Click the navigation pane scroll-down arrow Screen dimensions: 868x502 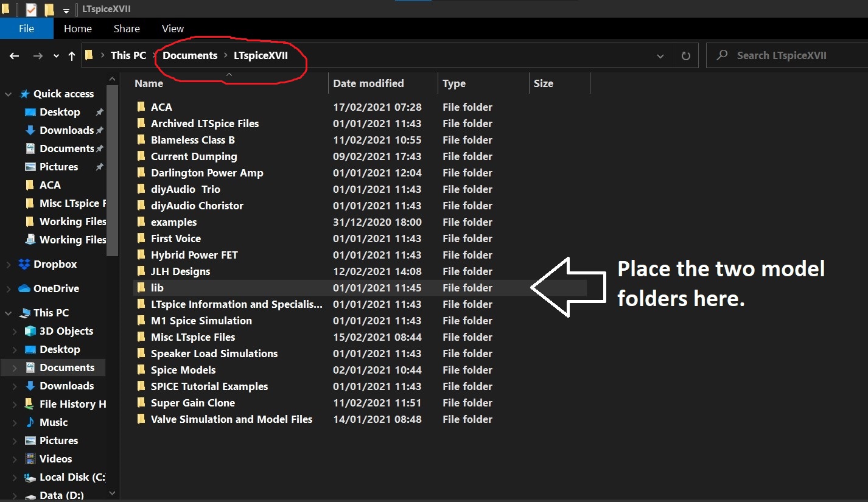(x=112, y=493)
